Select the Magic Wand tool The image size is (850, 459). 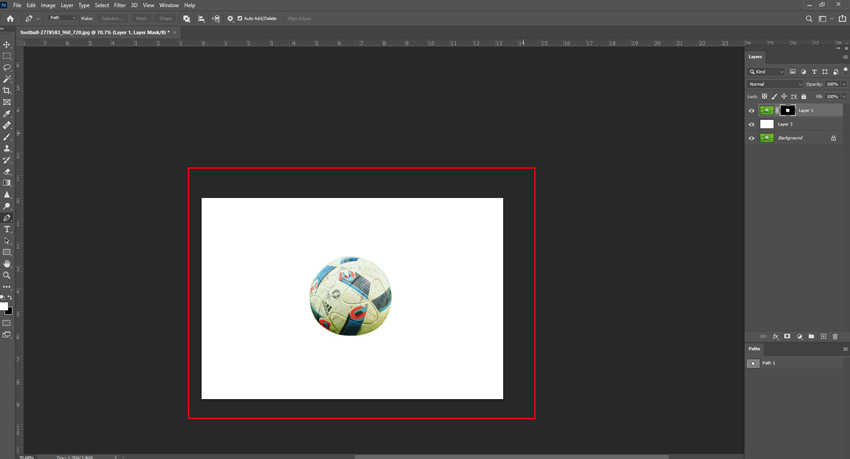pyautogui.click(x=7, y=79)
